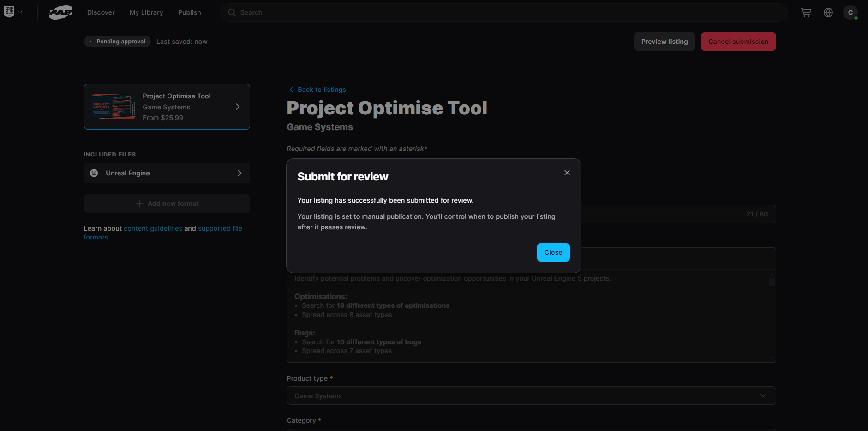The width and height of the screenshot is (868, 431).
Task: Click Cancel submission button
Action: [x=738, y=42]
